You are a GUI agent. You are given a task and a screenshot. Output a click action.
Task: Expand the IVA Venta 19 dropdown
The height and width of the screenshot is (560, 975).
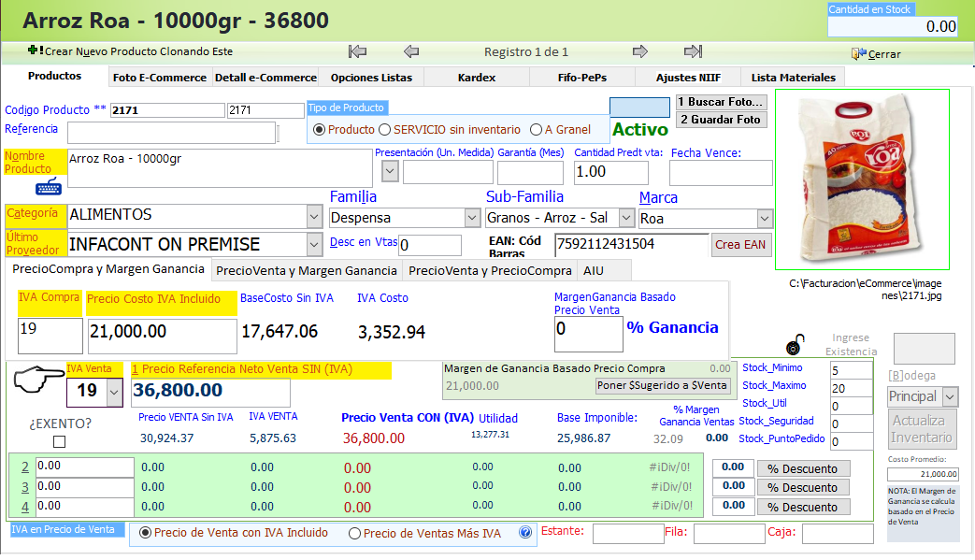click(114, 392)
